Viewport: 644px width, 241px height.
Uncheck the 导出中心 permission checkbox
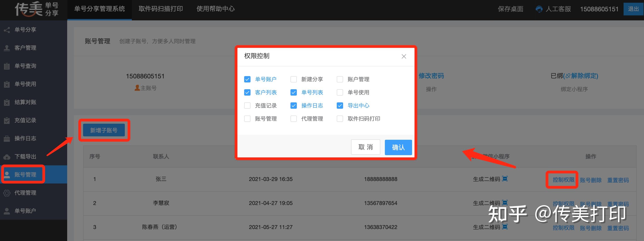[340, 106]
